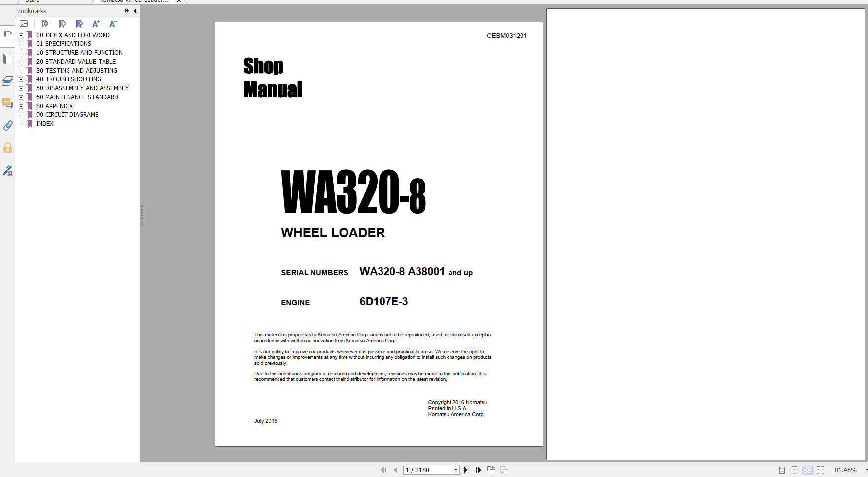Expand the 20 STANDARD VALUE TABLE bookmark
Image resolution: width=868 pixels, height=477 pixels.
tap(21, 62)
